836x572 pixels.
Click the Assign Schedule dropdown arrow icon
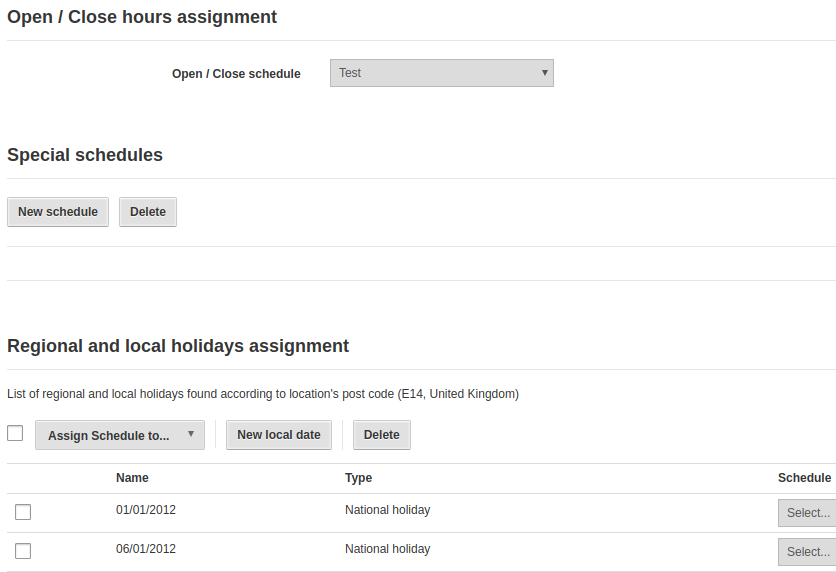tap(190, 434)
